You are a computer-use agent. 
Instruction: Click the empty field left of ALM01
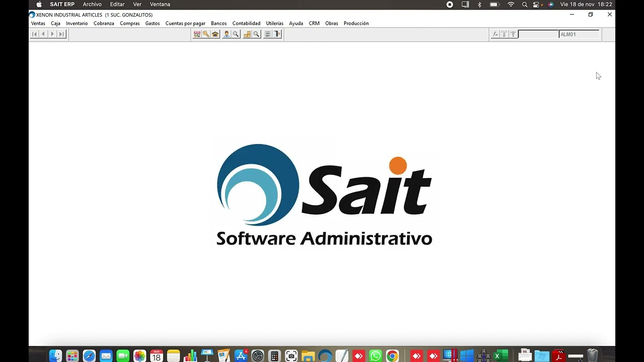[x=538, y=34]
